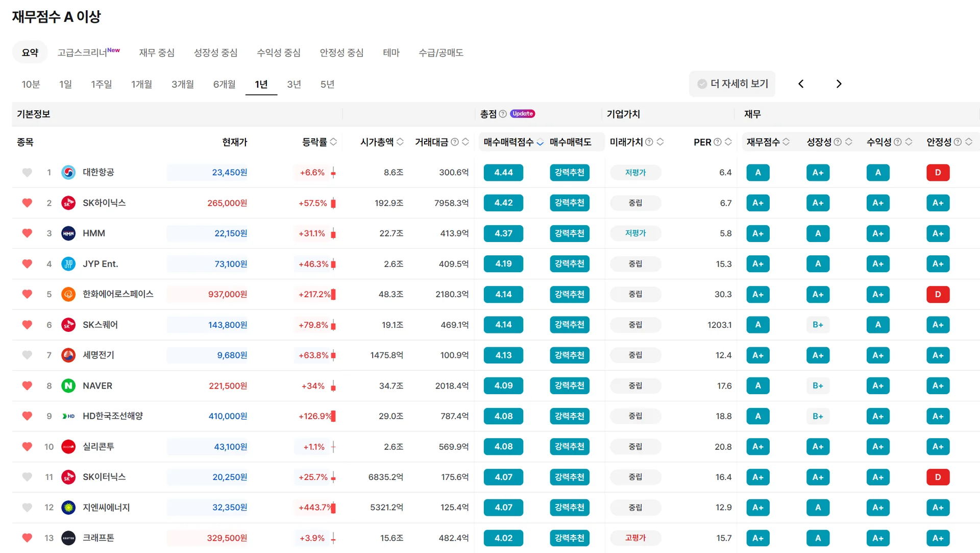
Task: Click the HMM company logo icon
Action: (68, 233)
